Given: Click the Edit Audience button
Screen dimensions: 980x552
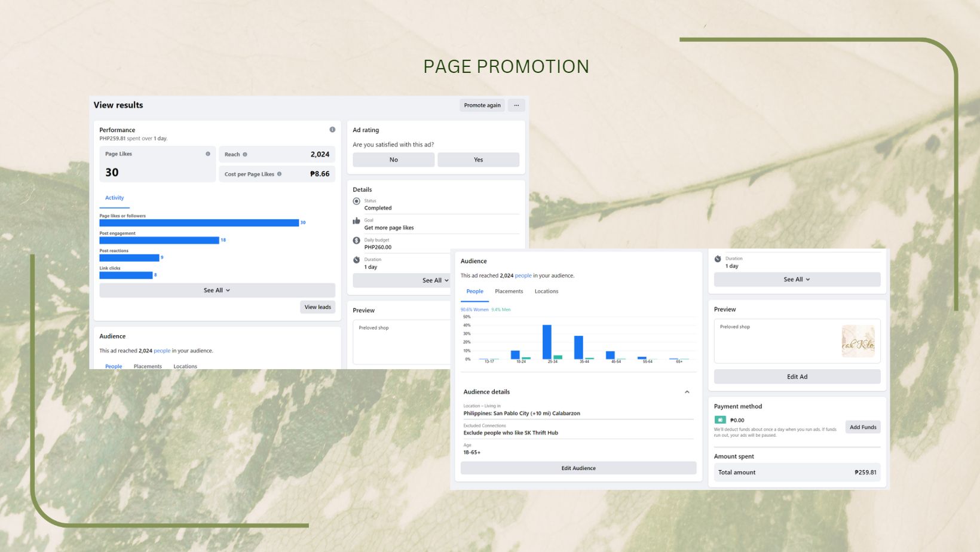Looking at the screenshot, I should click(578, 468).
